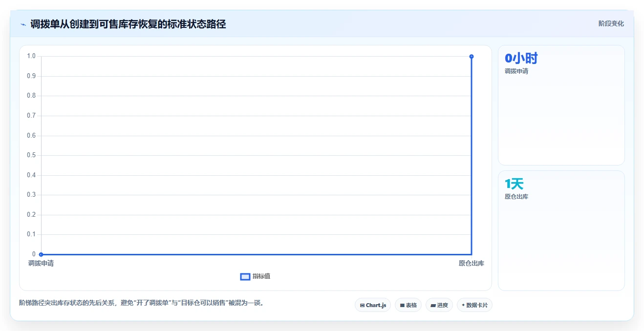Click the data point at 原仓出库
The width and height of the screenshot is (644, 331).
coord(472,57)
